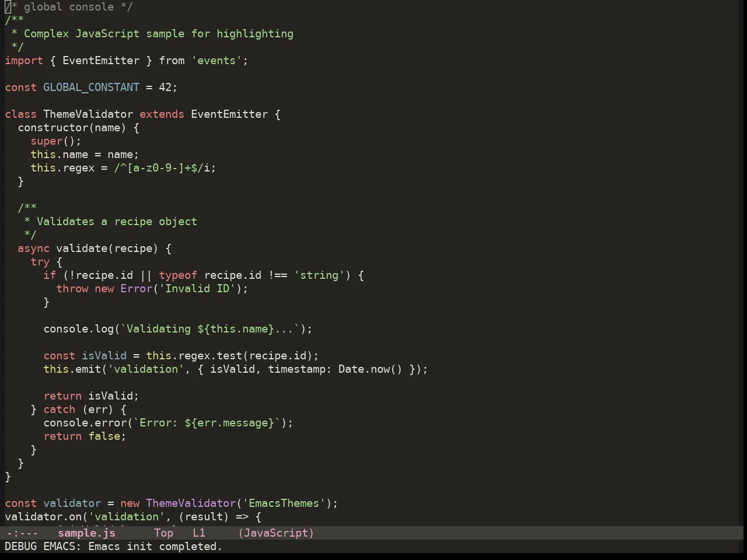Screen dimensions: 747x560
Task: Click the (JavaScript) major mode indicator
Action: pyautogui.click(x=276, y=533)
